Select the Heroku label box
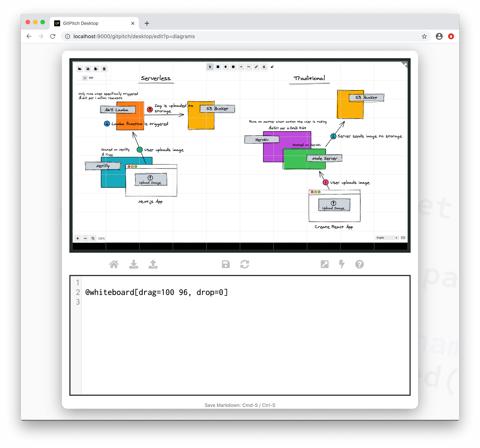The height and width of the screenshot is (448, 480). point(262,140)
